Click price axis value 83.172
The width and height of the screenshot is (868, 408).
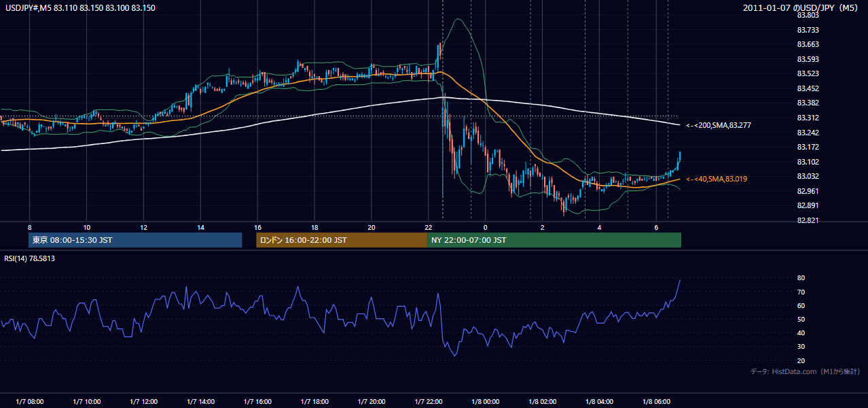click(x=808, y=147)
